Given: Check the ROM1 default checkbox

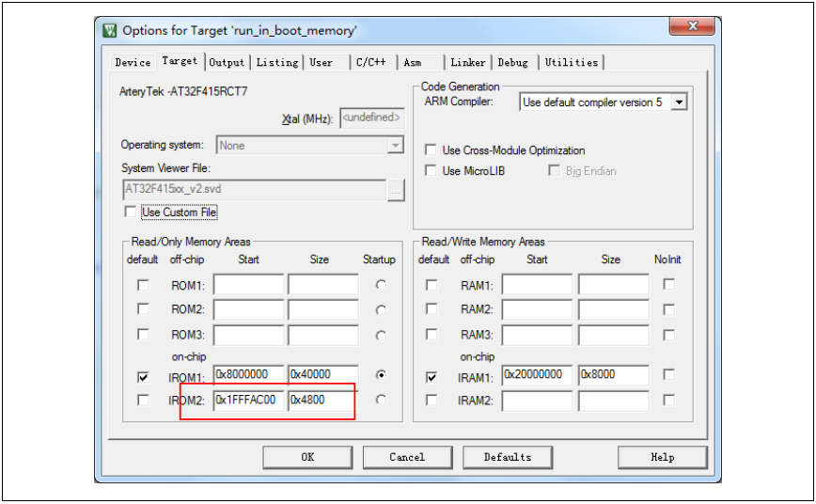Looking at the screenshot, I should 143,285.
